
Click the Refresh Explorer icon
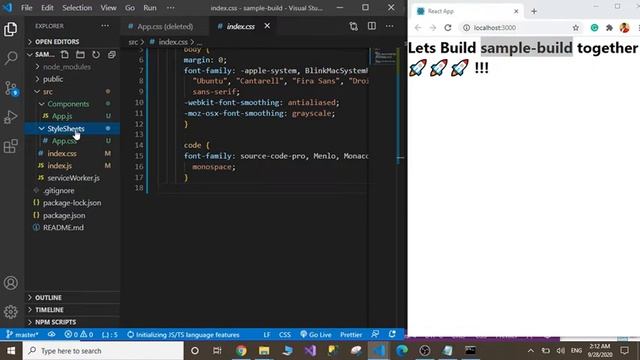click(x=96, y=54)
